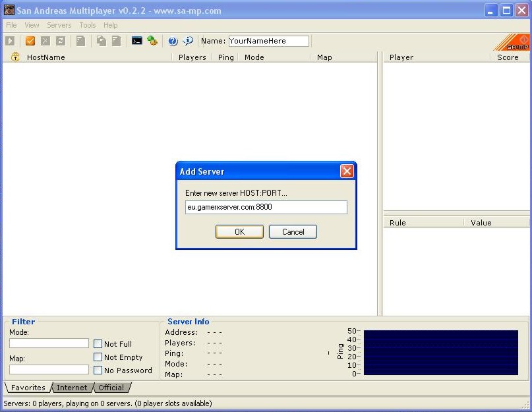
Task: Click the Address label in Server Info
Action: 181,332
